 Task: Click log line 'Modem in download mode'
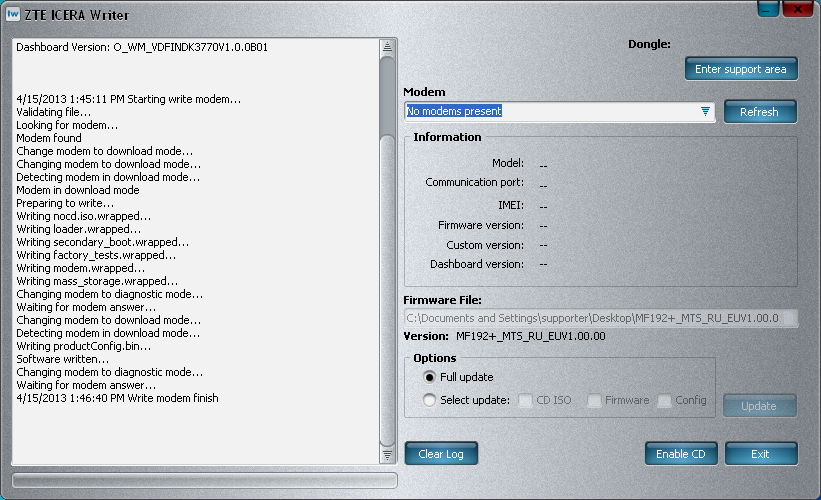(x=77, y=190)
